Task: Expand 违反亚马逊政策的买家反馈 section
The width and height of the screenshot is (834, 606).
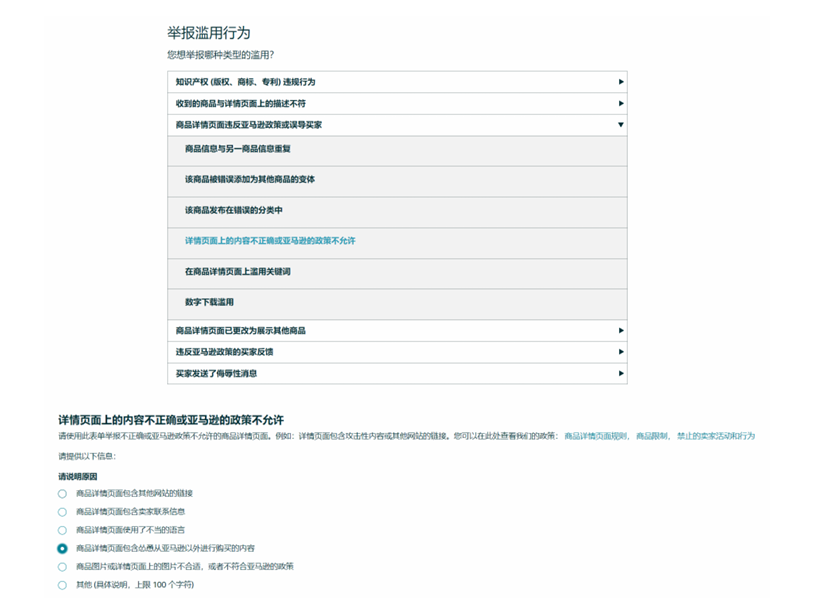Action: (397, 352)
